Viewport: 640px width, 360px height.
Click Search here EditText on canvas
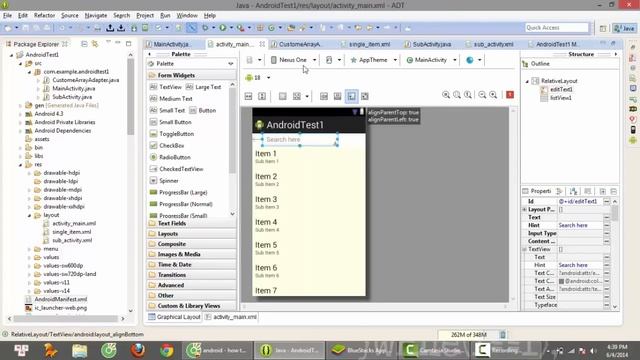click(x=300, y=140)
